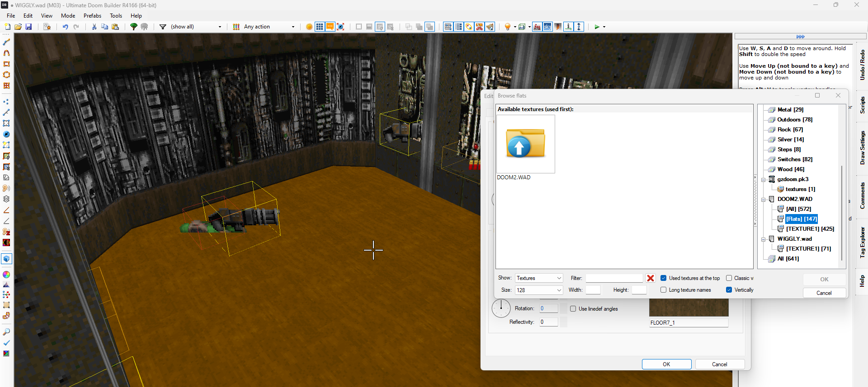The height and width of the screenshot is (387, 868).
Task: Open dropdown arrow next to Test Map
Action: [x=604, y=27]
